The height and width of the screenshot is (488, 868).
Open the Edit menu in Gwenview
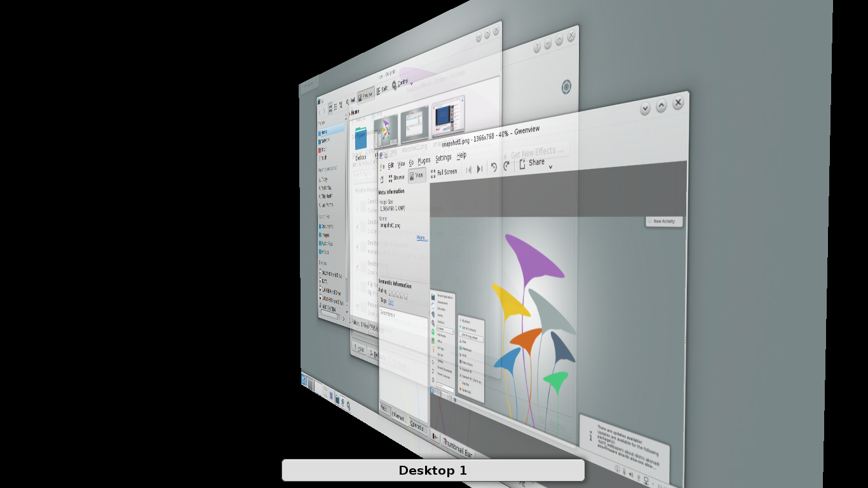point(391,165)
